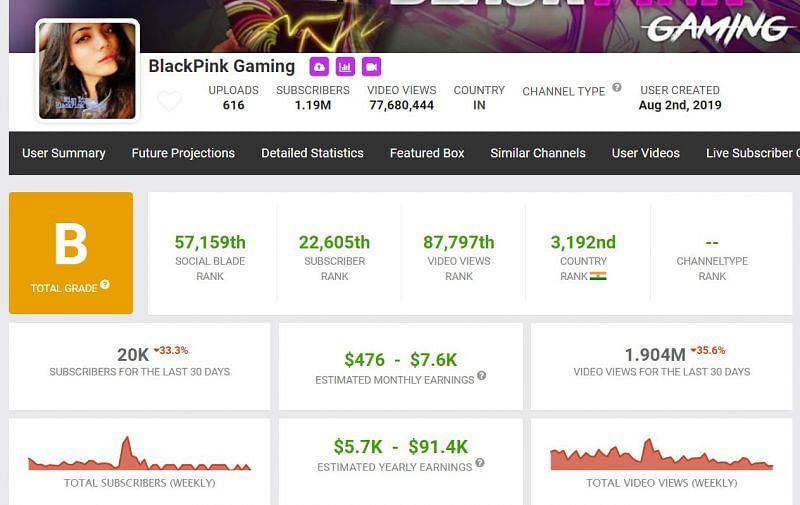Image resolution: width=800 pixels, height=505 pixels.
Task: Click the 1.904M video views value
Action: tap(655, 355)
